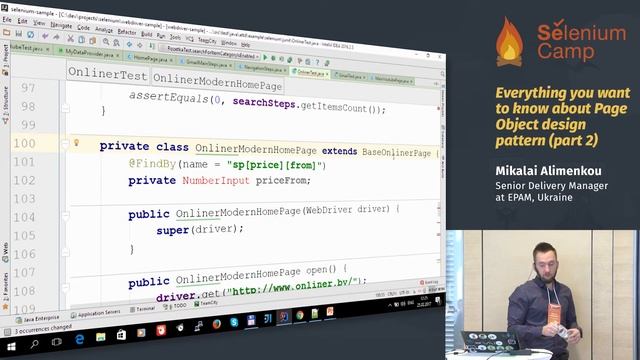Open Microsoft Edge from the taskbar

coord(80,340)
